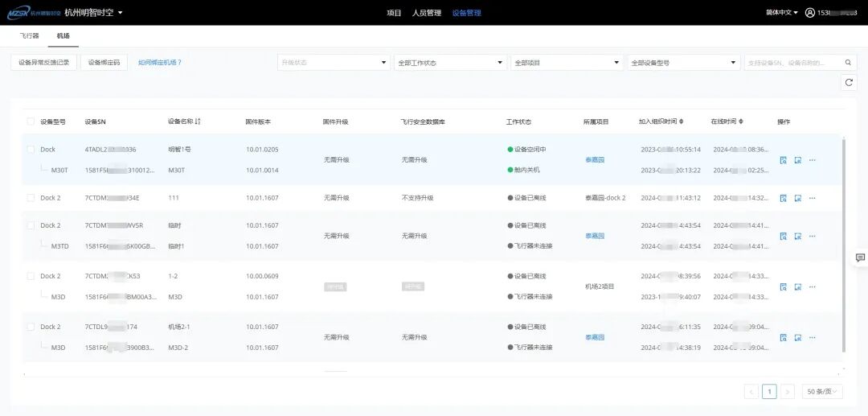Go to the 设备管理 top menu
Image resolution: width=868 pixels, height=416 pixels.
pyautogui.click(x=467, y=13)
